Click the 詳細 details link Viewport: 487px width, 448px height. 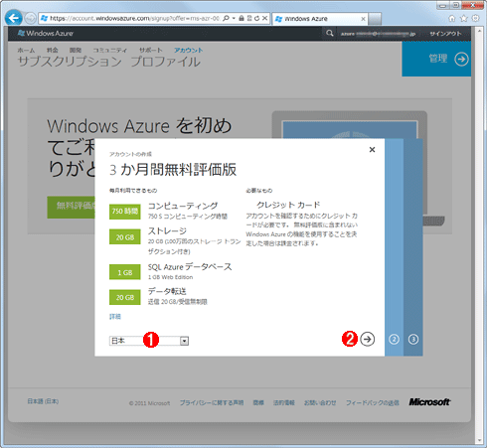[x=115, y=317]
